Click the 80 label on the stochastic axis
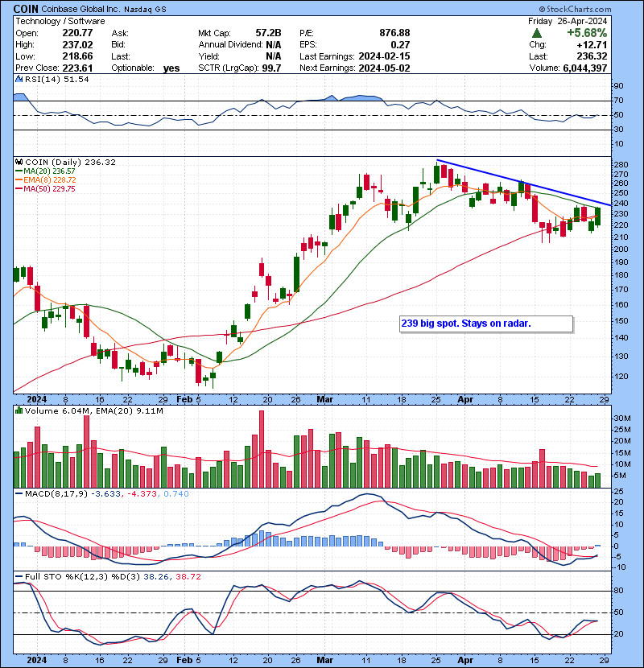 [x=618, y=591]
